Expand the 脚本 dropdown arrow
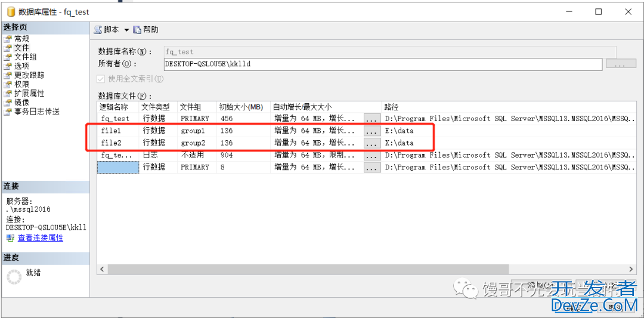This screenshot has height=318, width=644. click(x=126, y=30)
